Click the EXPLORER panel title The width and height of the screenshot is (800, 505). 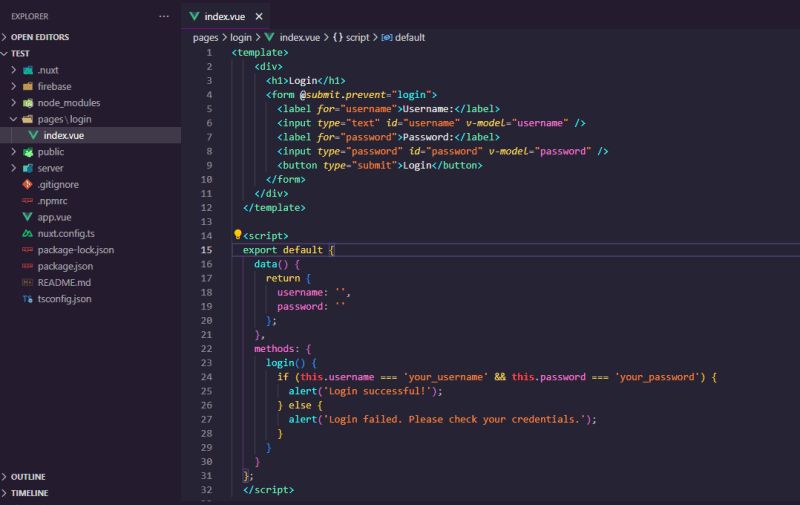(x=30, y=16)
